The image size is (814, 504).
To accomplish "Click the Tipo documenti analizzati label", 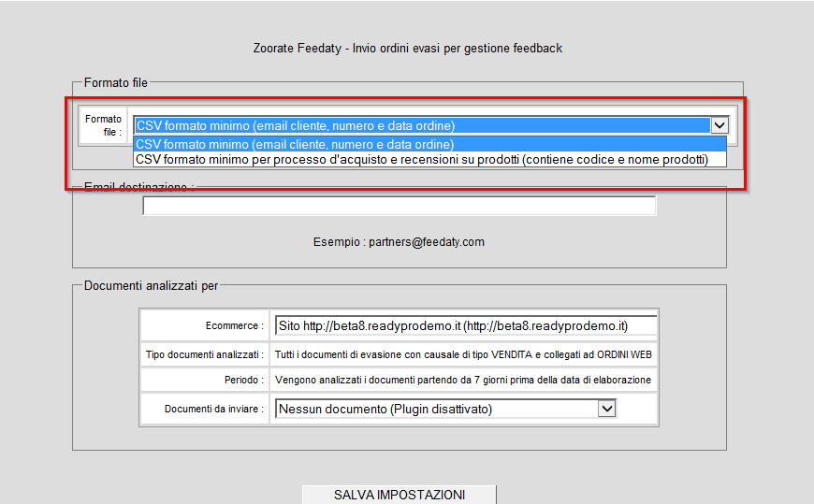I will [x=205, y=354].
